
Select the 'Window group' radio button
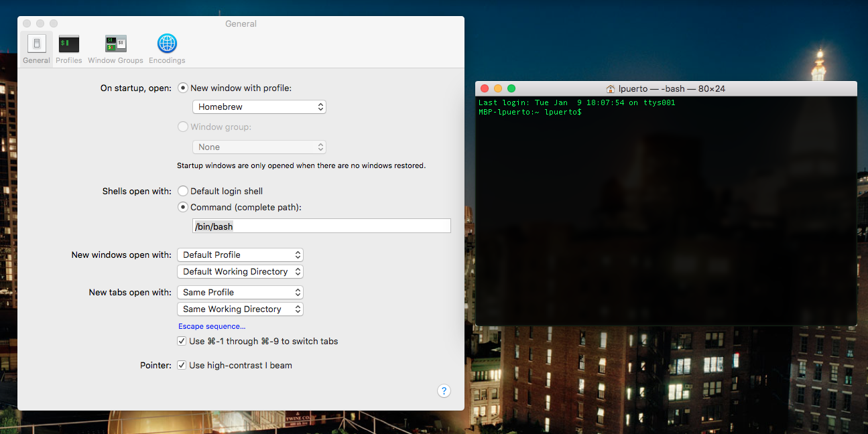click(x=183, y=127)
